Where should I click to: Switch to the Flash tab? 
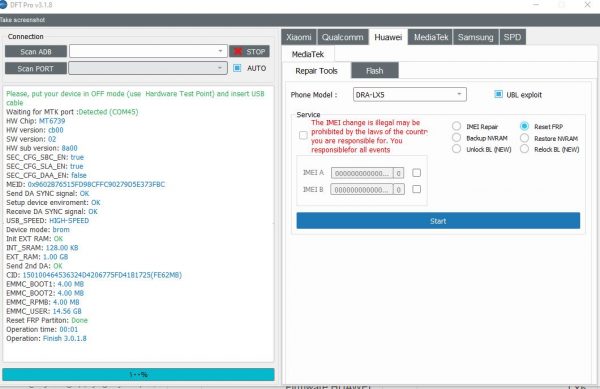[375, 71]
